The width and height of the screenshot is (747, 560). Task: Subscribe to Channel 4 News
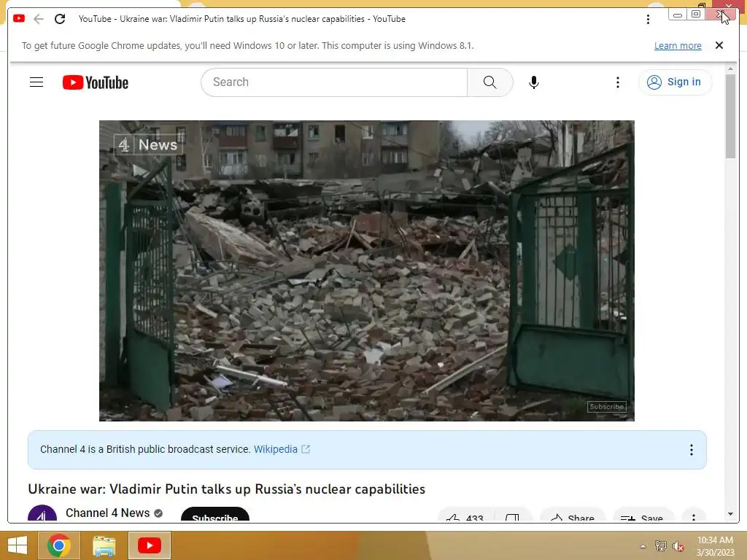[x=215, y=516]
